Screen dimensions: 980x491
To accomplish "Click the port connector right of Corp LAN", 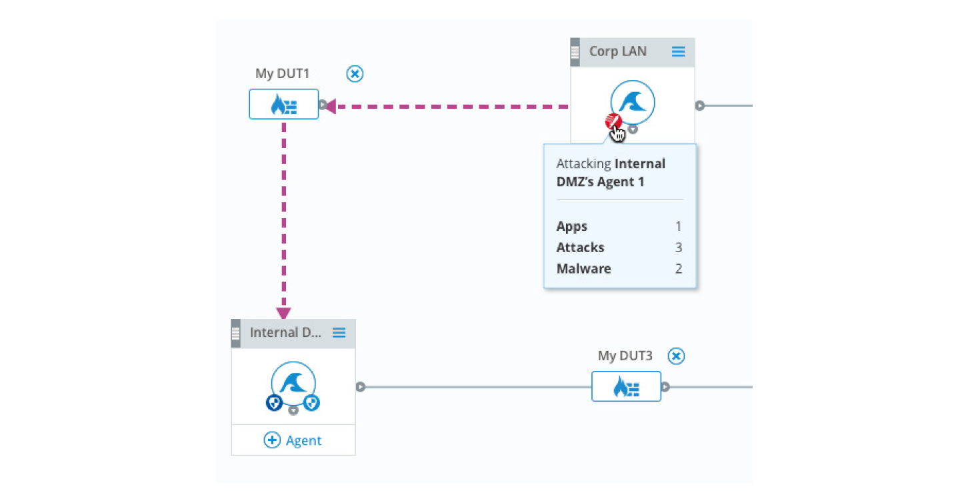I will (x=699, y=105).
